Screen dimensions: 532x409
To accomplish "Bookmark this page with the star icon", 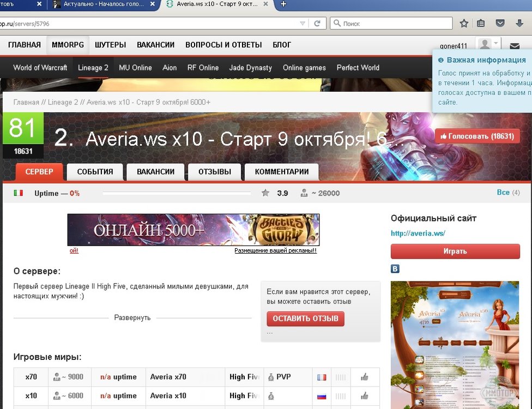I will [464, 23].
